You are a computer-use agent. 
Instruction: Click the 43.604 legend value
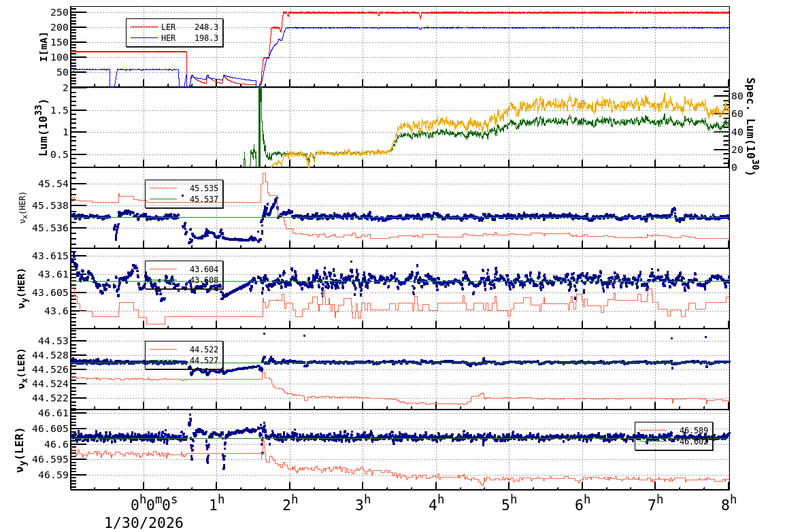click(204, 269)
